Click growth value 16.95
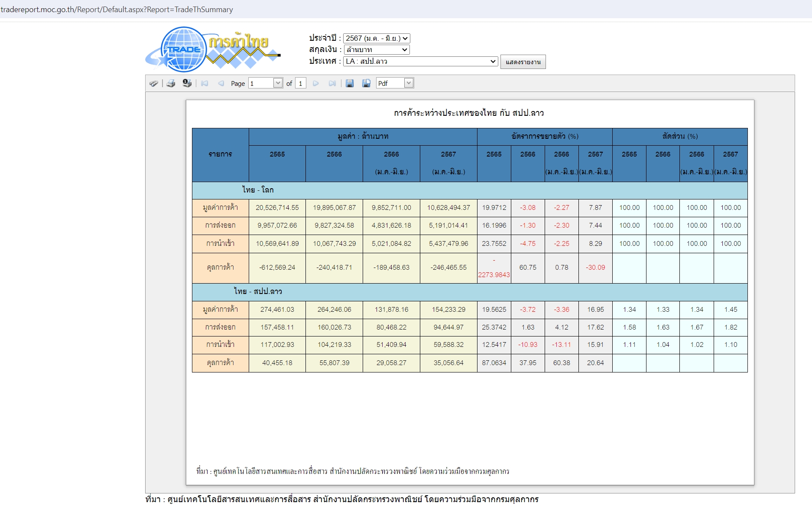 click(x=595, y=310)
